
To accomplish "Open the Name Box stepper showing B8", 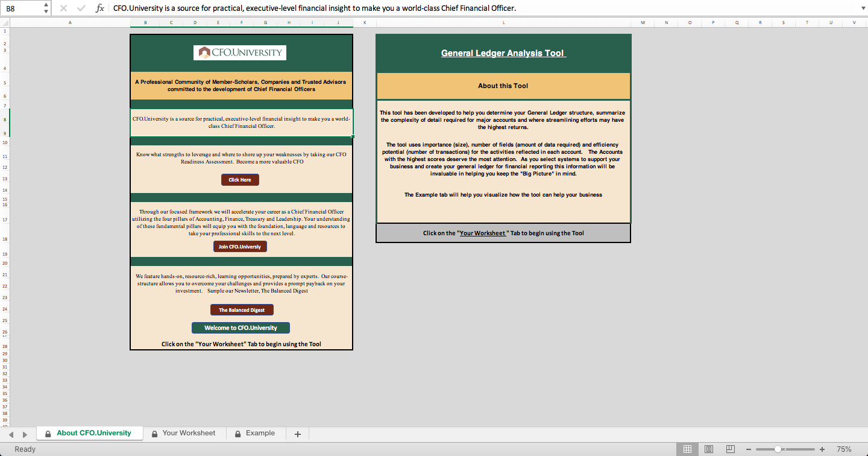I will 47,8.
